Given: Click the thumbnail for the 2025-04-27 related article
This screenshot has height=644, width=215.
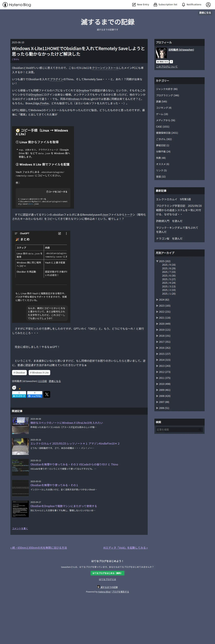Looking at the screenshot, I should 20,509.
